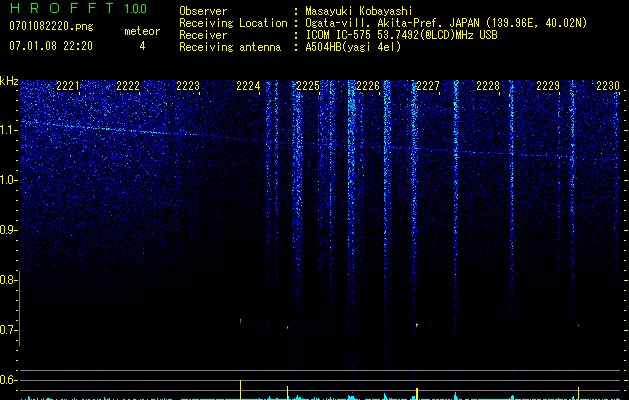Screen dimensions: 629x400
Task: Click the 2222 time marker
Action: [x=128, y=86]
